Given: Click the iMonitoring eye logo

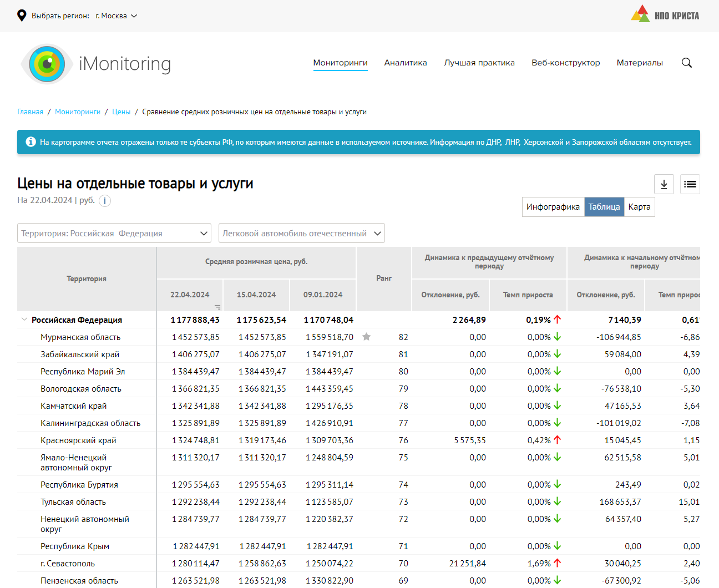Looking at the screenshot, I should (x=47, y=64).
